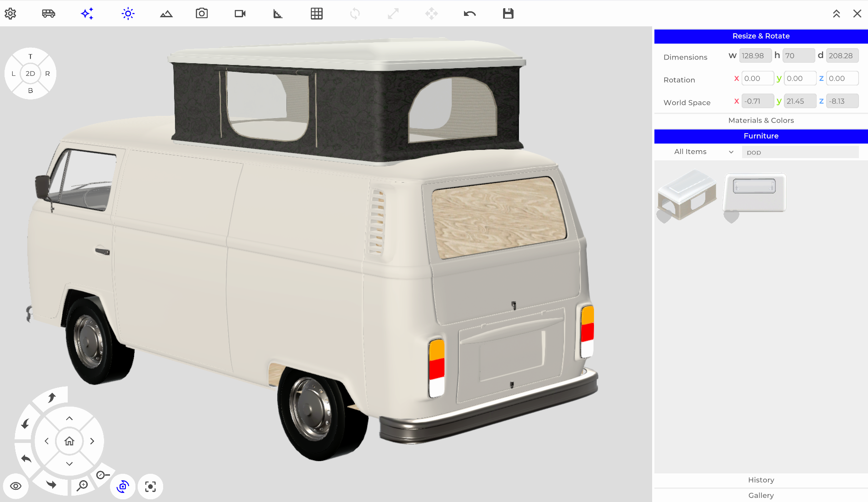Pan camera left with the left chevron
The width and height of the screenshot is (868, 502).
click(46, 441)
